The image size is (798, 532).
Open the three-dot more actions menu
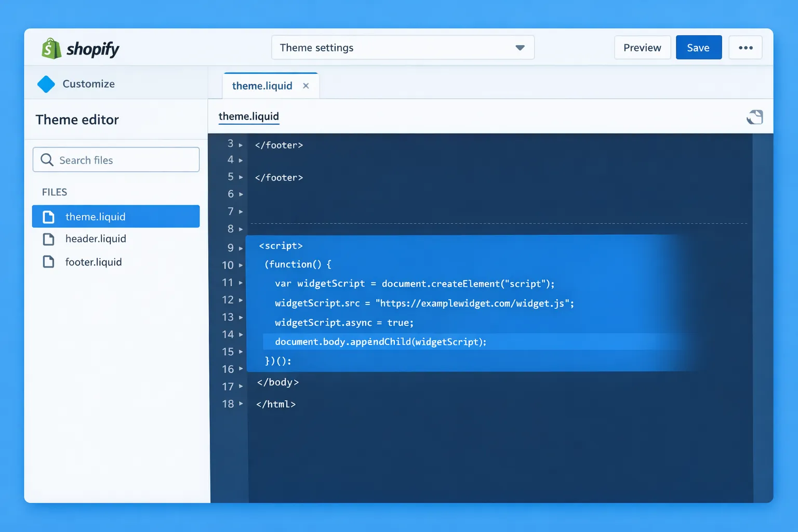[x=745, y=47]
